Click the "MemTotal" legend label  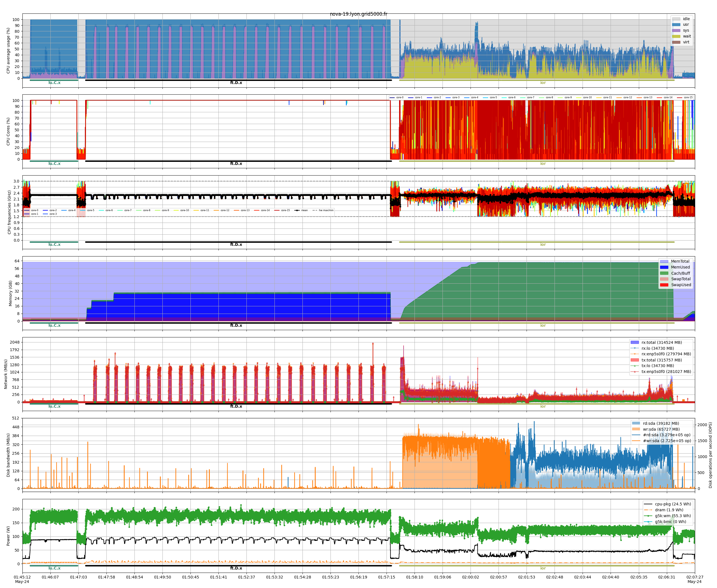point(680,262)
